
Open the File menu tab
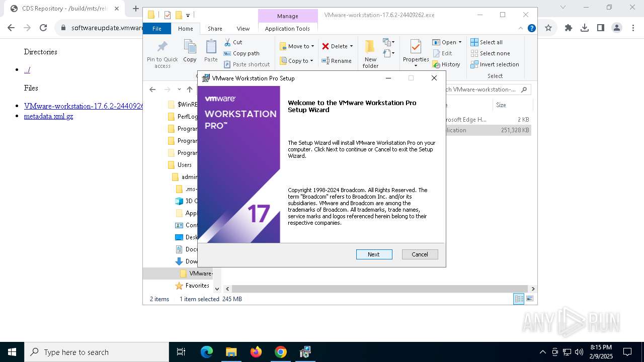[157, 29]
